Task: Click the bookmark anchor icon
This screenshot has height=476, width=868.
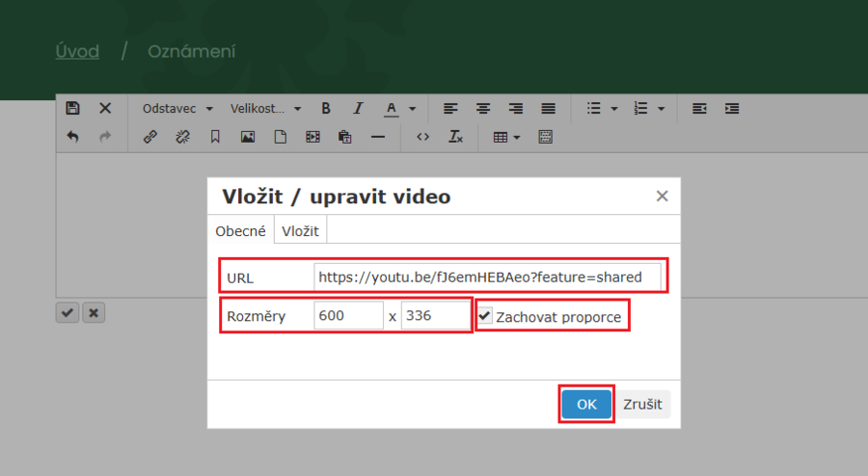Action: pos(215,137)
